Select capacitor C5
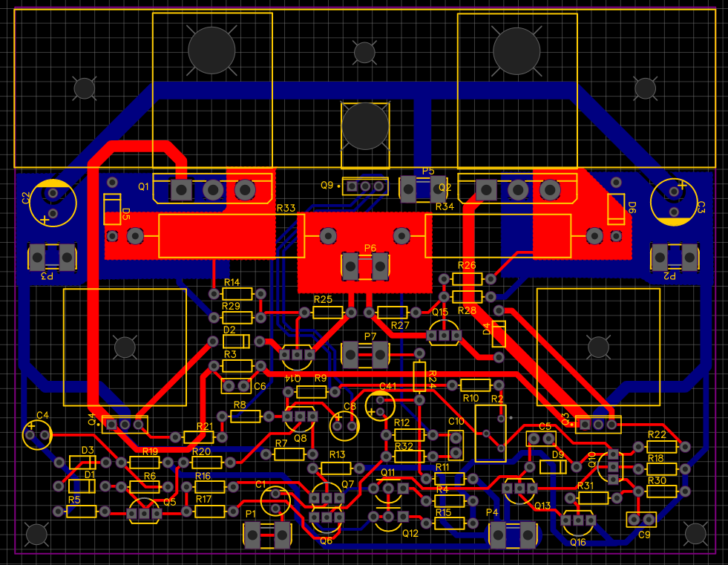The height and width of the screenshot is (565, 728). [x=541, y=439]
